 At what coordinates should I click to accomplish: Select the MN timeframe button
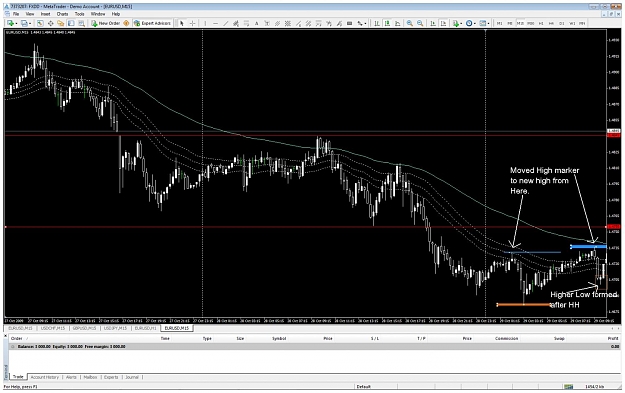tap(582, 24)
